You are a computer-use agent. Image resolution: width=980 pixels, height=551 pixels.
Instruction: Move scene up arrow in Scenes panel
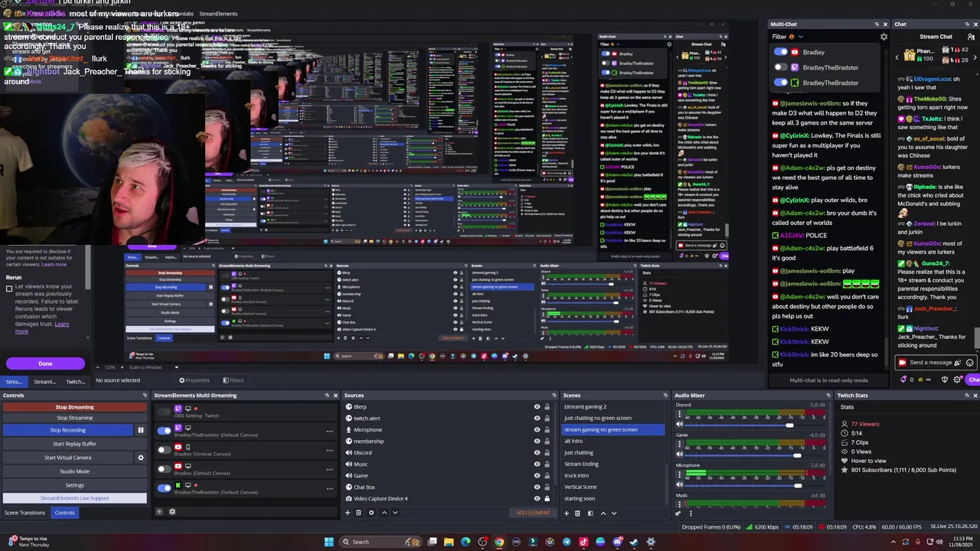[x=603, y=513]
